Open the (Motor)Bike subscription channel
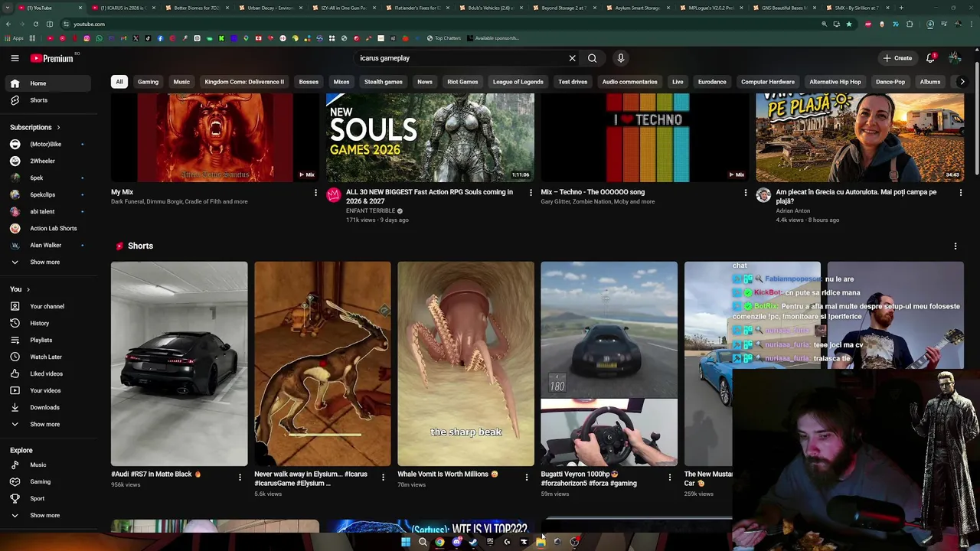This screenshot has height=551, width=980. click(49, 144)
